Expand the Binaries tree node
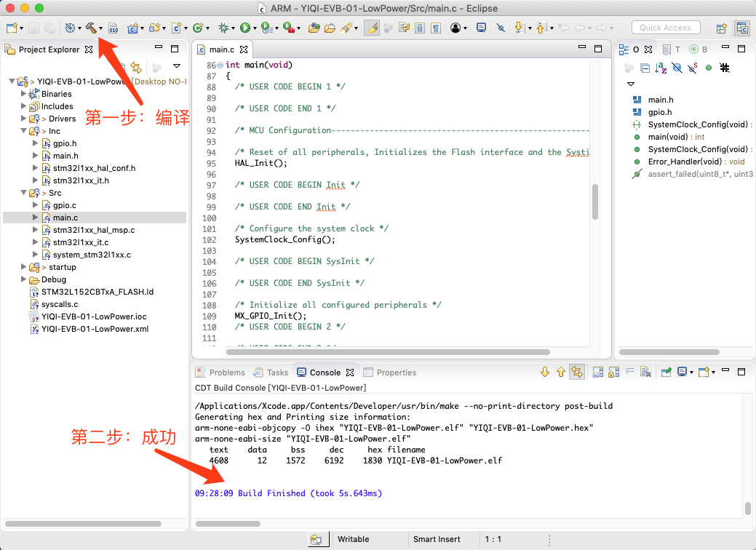This screenshot has height=550, width=756. [x=23, y=94]
